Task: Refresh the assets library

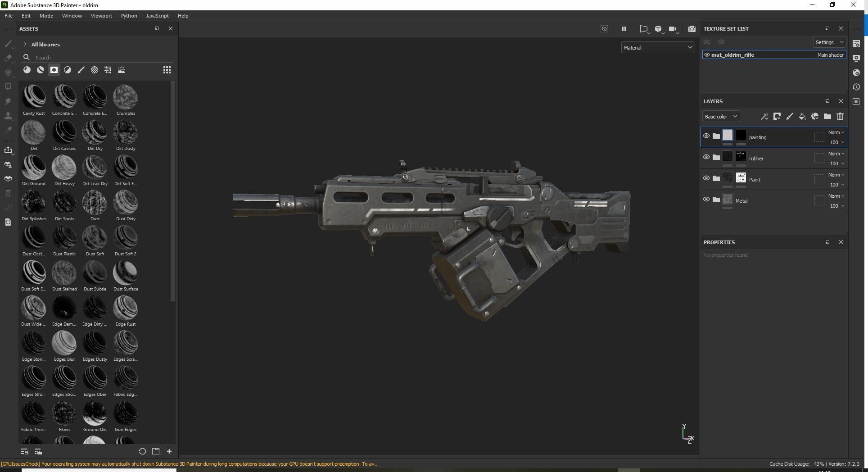Action: point(142,451)
